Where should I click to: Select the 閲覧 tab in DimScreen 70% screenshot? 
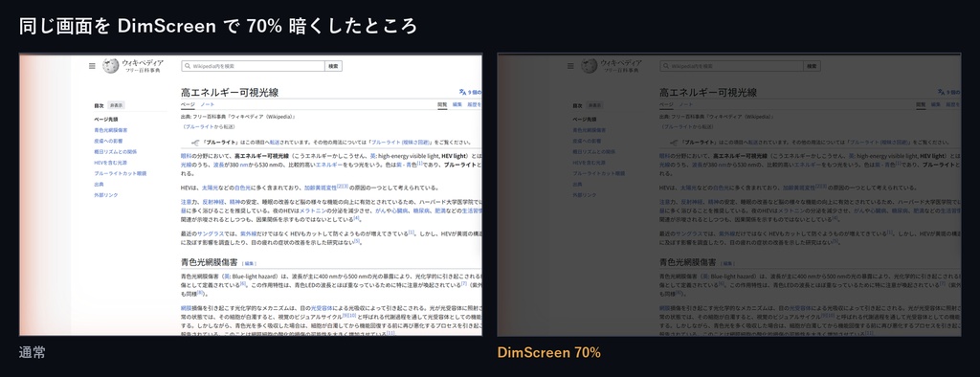pos(922,104)
